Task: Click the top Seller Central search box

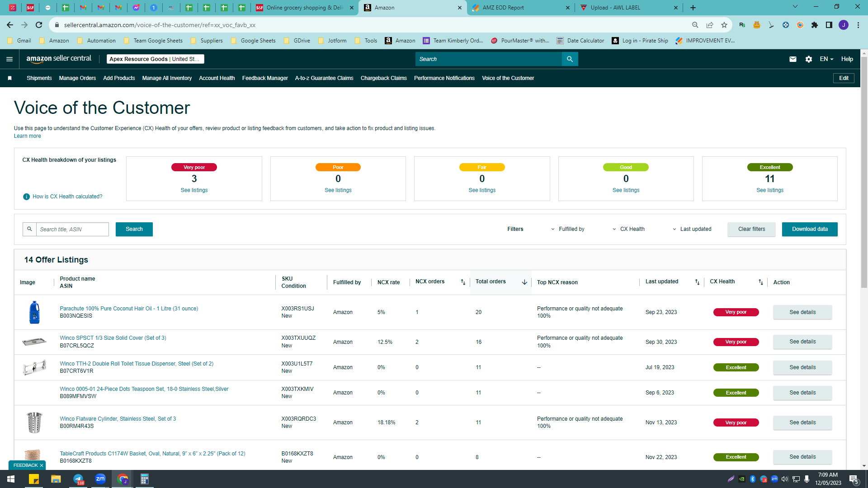Action: click(x=489, y=59)
